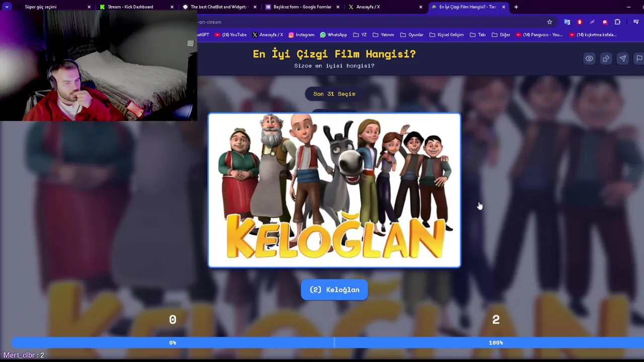This screenshot has height=362, width=644.
Task: Expand the Diğer bookmark folder
Action: (x=501, y=35)
